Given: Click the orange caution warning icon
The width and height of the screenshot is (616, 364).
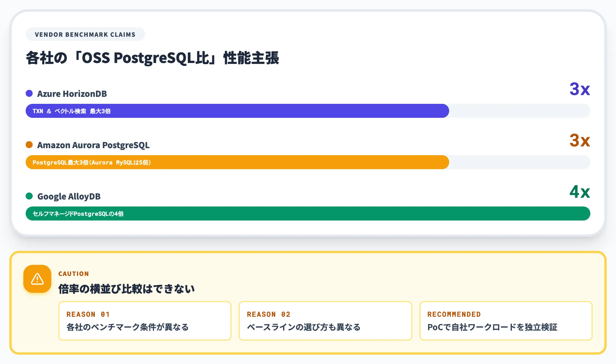Looking at the screenshot, I should pos(37,279).
